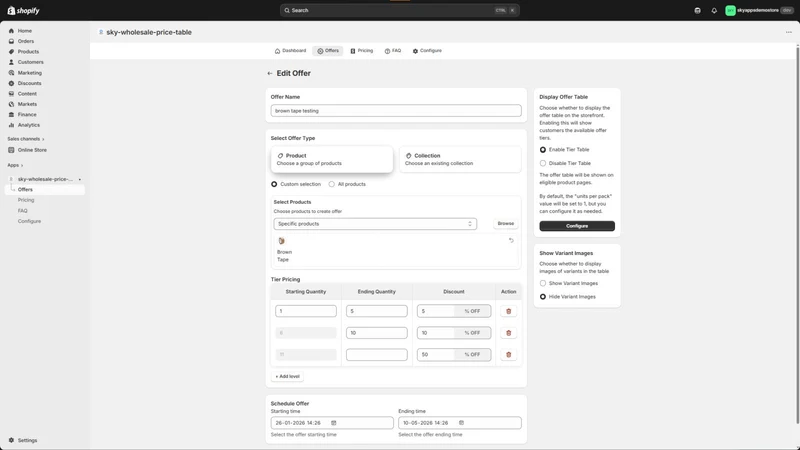
Task: Switch to the Configure tab
Action: pyautogui.click(x=427, y=51)
